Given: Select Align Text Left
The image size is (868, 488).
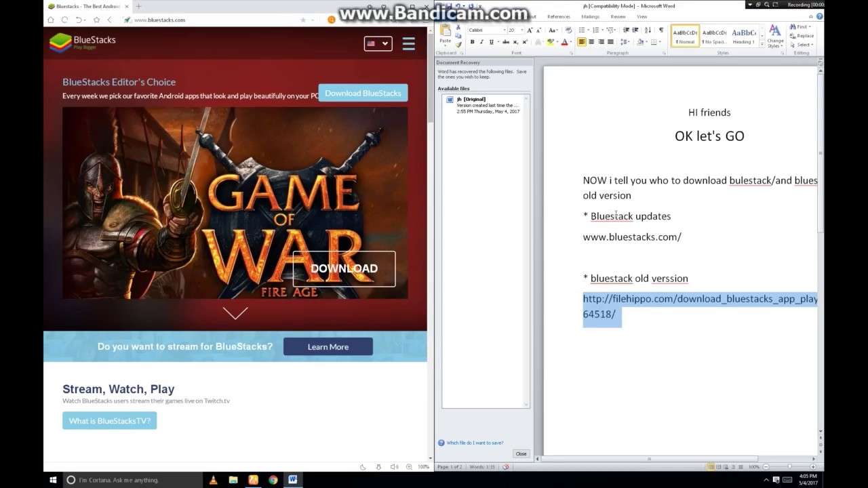Looking at the screenshot, I should point(582,42).
